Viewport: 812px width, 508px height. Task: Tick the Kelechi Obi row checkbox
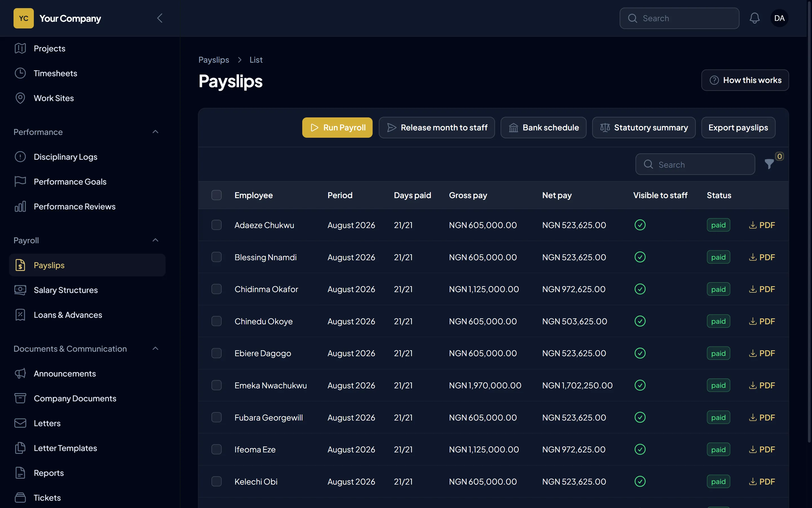point(217,481)
